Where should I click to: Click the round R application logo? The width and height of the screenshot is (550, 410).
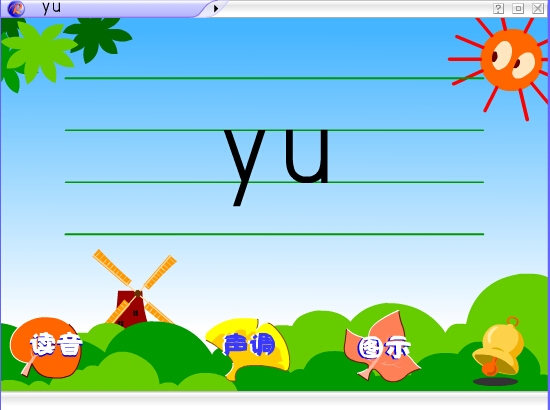pos(16,9)
